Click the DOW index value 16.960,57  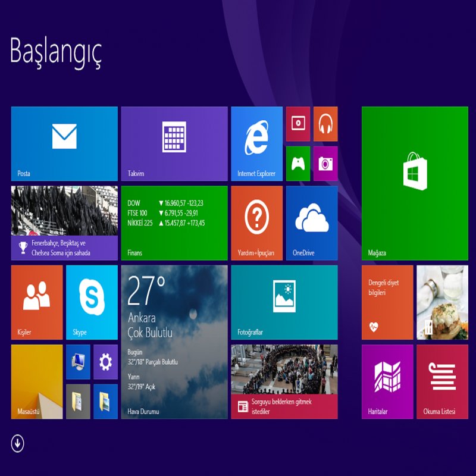pyautogui.click(x=174, y=203)
